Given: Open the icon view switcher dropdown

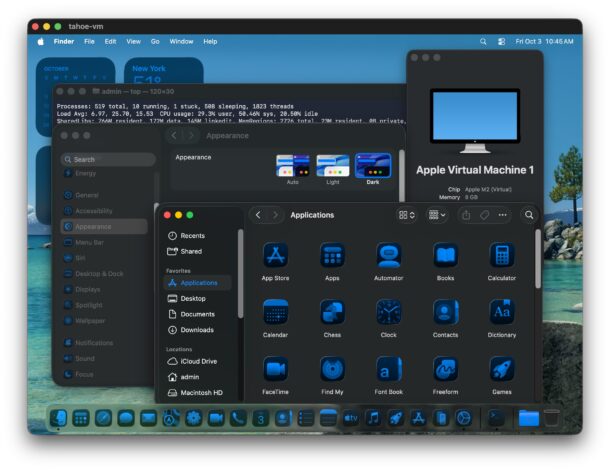Looking at the screenshot, I should (x=407, y=215).
